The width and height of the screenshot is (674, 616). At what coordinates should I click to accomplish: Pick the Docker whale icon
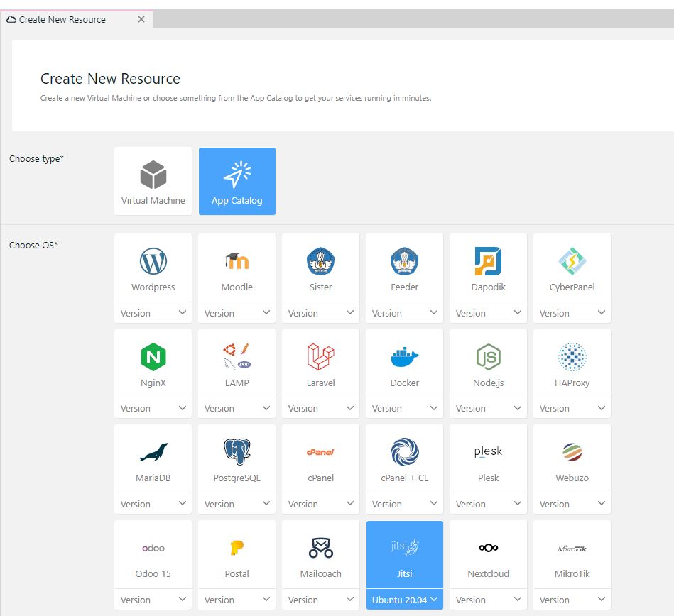(404, 357)
